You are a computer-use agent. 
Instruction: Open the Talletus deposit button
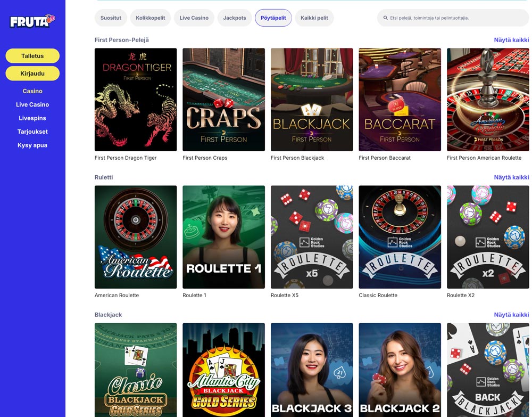32,56
